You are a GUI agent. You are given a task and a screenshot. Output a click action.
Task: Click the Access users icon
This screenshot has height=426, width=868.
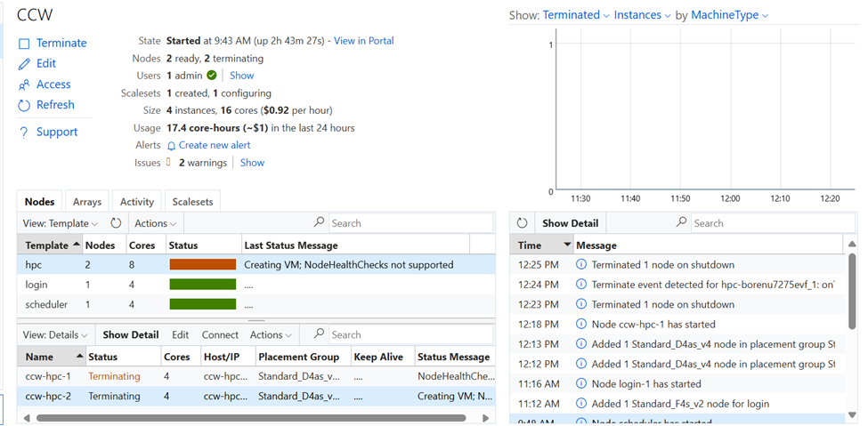coord(24,84)
